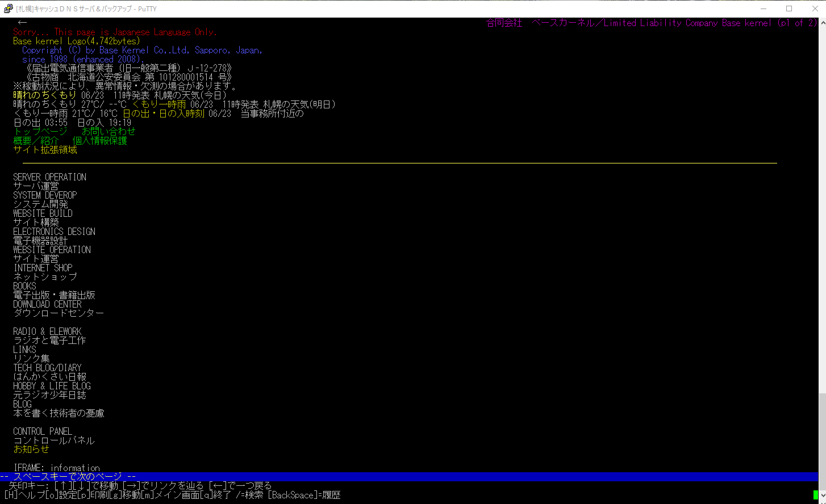The width and height of the screenshot is (826, 504).
Task: Click the blue スペースキーで次のページ status bar
Action: 409,477
